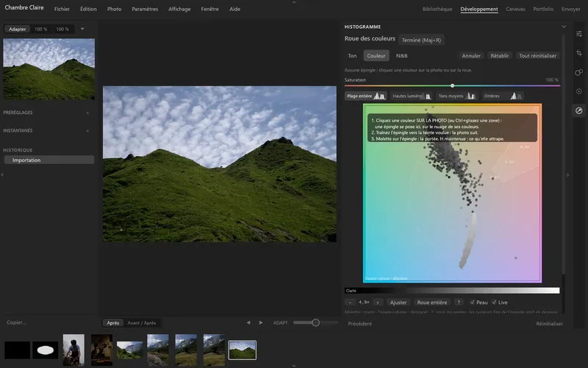This screenshot has height=368, width=588.
Task: Zoom out the color wheel with minus
Action: (x=350, y=302)
